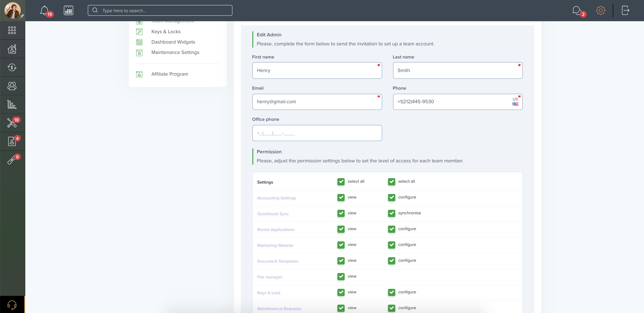Click the Keys & Locks menu icon

(x=139, y=32)
